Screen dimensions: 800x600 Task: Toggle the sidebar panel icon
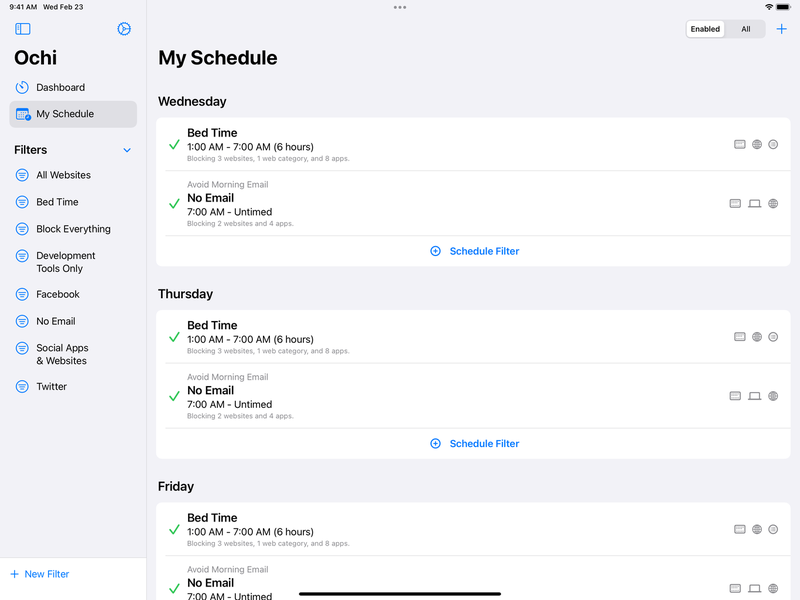[23, 29]
